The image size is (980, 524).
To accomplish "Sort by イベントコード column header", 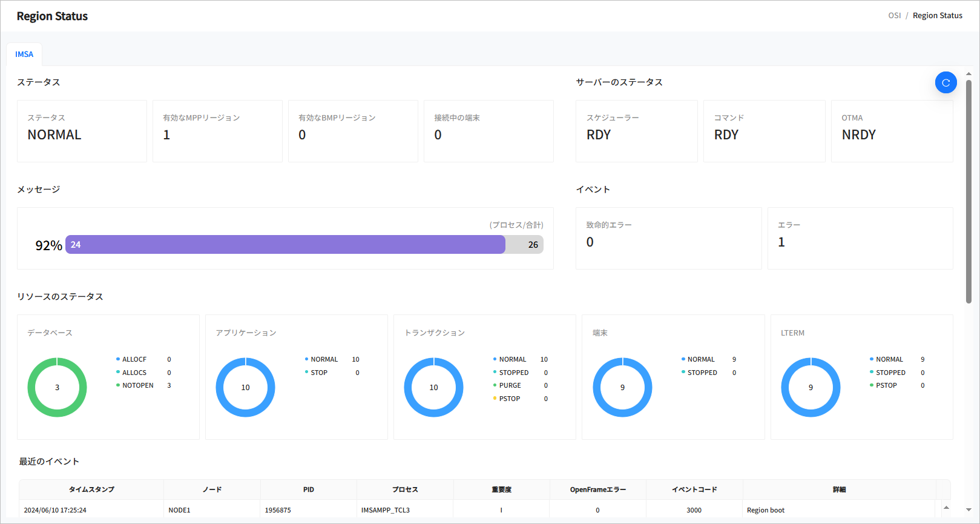I will point(694,489).
